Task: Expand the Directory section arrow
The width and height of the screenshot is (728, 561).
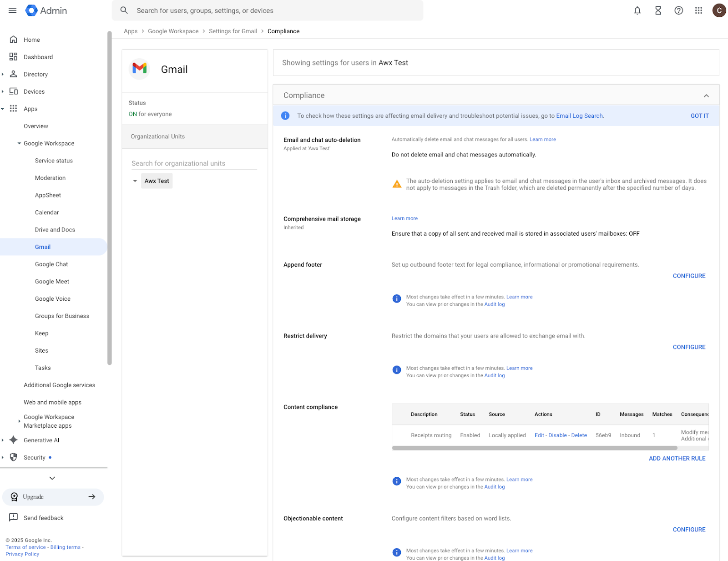Action: (x=3, y=74)
